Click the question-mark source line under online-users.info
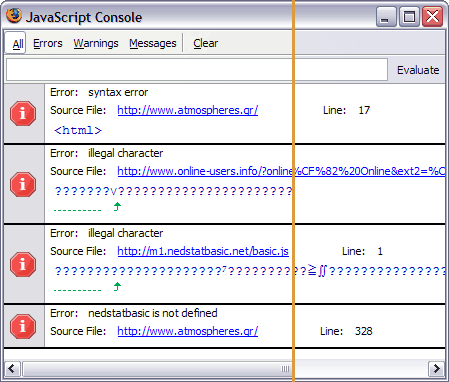The width and height of the screenshot is (449, 382). 173,191
